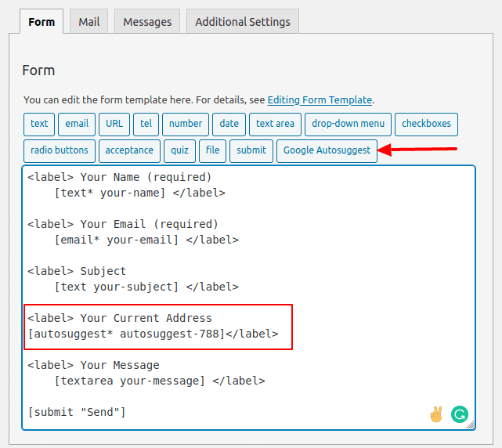The height and width of the screenshot is (448, 502).
Task: Insert a drop-down menu tag
Action: pos(348,124)
